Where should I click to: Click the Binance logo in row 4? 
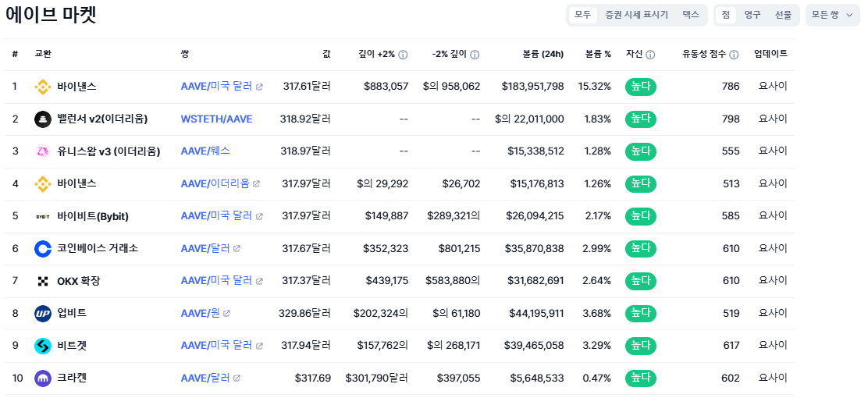[x=43, y=183]
